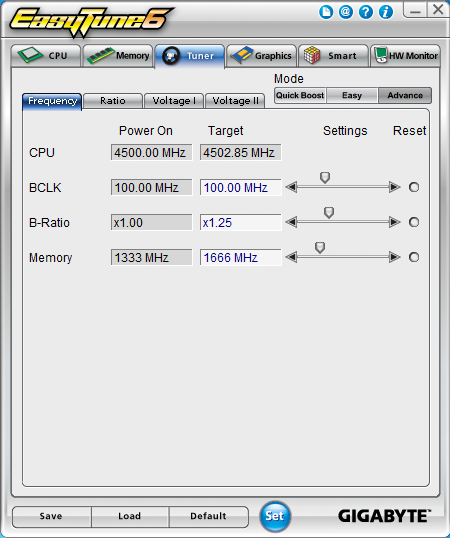Click the right arrow on B-Ratio slider
450x538 pixels.
pyautogui.click(x=395, y=222)
